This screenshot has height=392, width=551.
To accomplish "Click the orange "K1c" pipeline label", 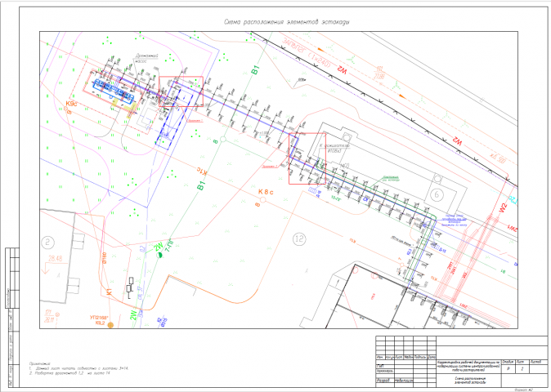I will [202, 171].
